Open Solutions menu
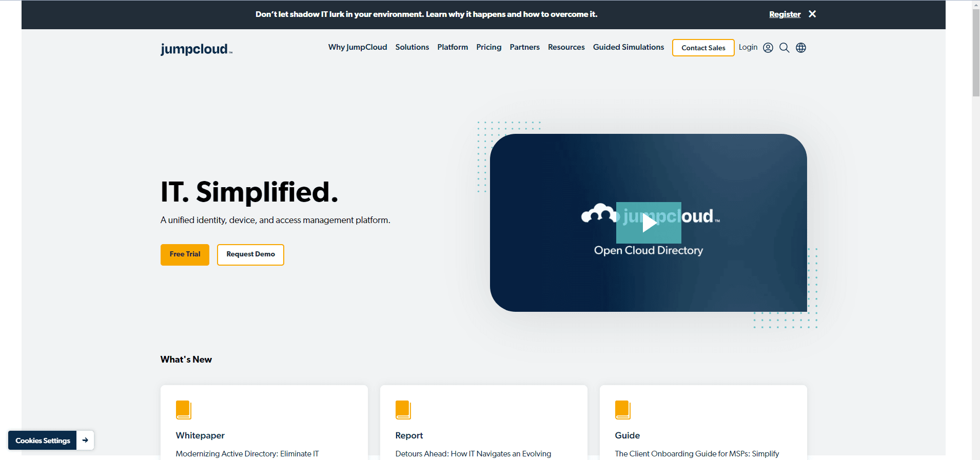 tap(412, 47)
